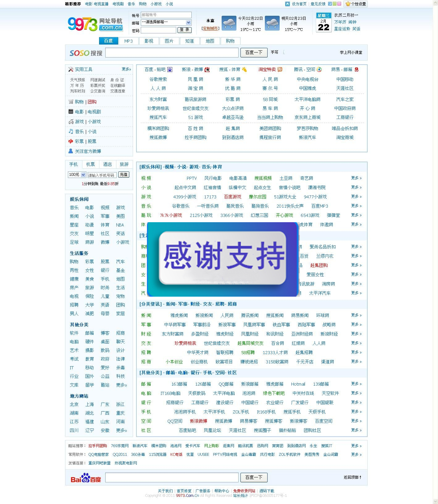The width and height of the screenshot is (438, 504).
Task: Click the 充值 recharge button
Action: [124, 175]
